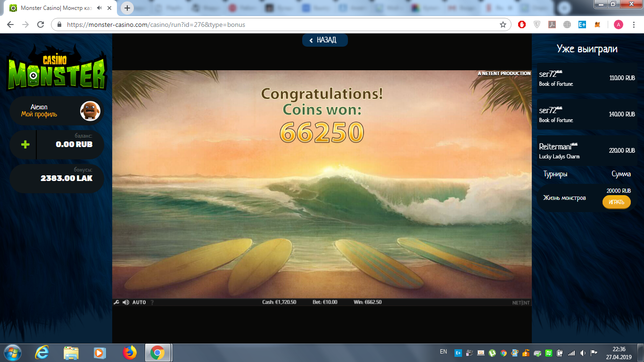Click the НАЗАД back button
644x362 pixels.
(x=325, y=40)
